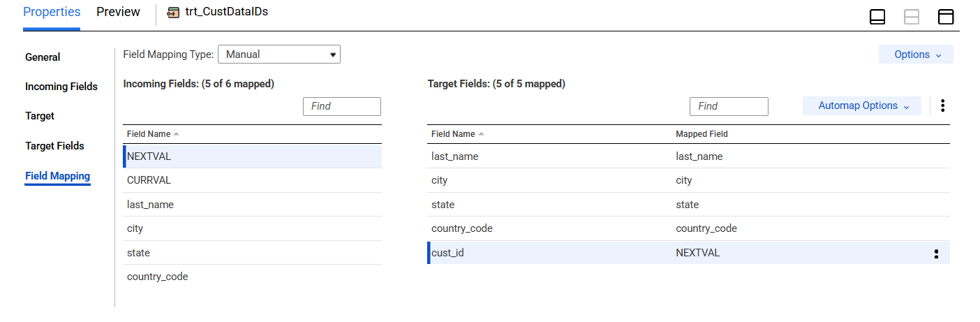Click the Mapped Field column header
Image resolution: width=980 pixels, height=322 pixels.
click(x=701, y=134)
